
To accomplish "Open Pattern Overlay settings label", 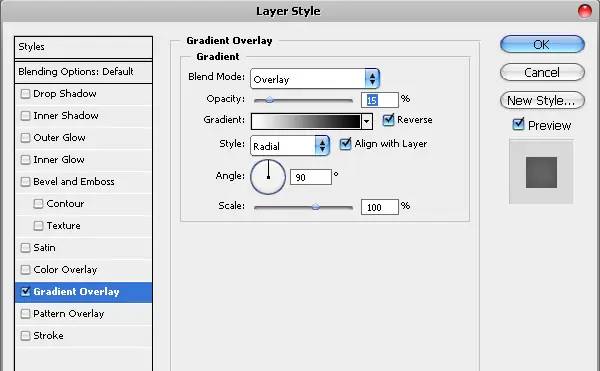I will click(x=68, y=314).
